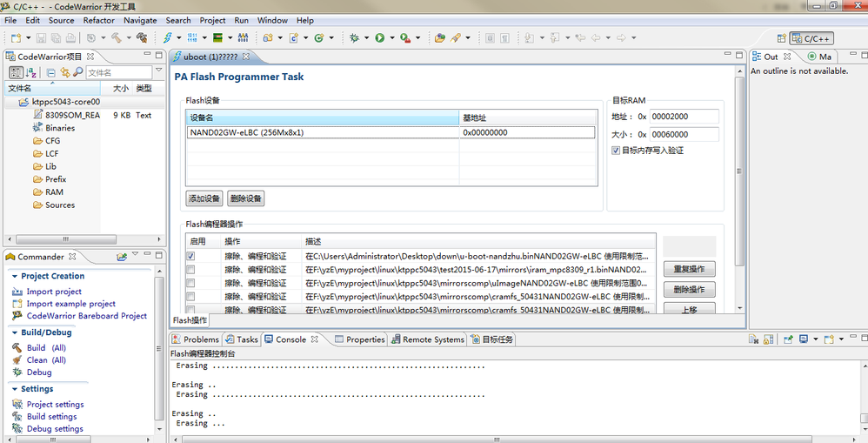This screenshot has height=443, width=868.
Task: Open the Refactor menu
Action: pos(98,21)
